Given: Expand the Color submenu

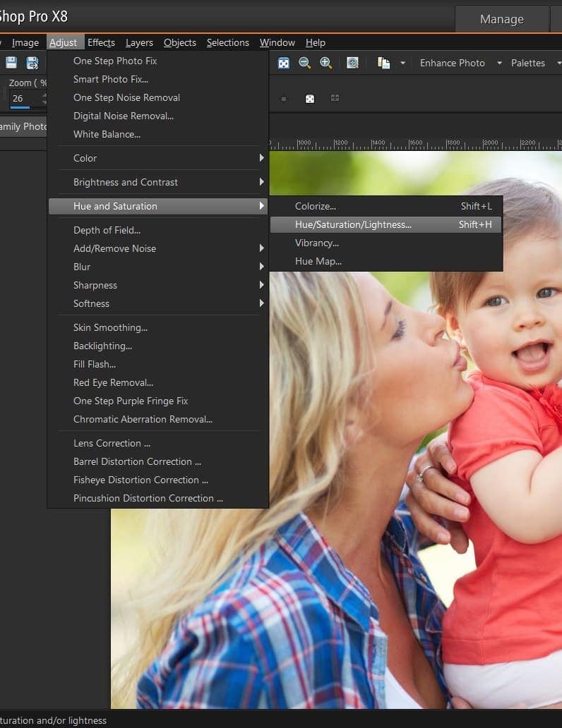Looking at the screenshot, I should tap(157, 158).
